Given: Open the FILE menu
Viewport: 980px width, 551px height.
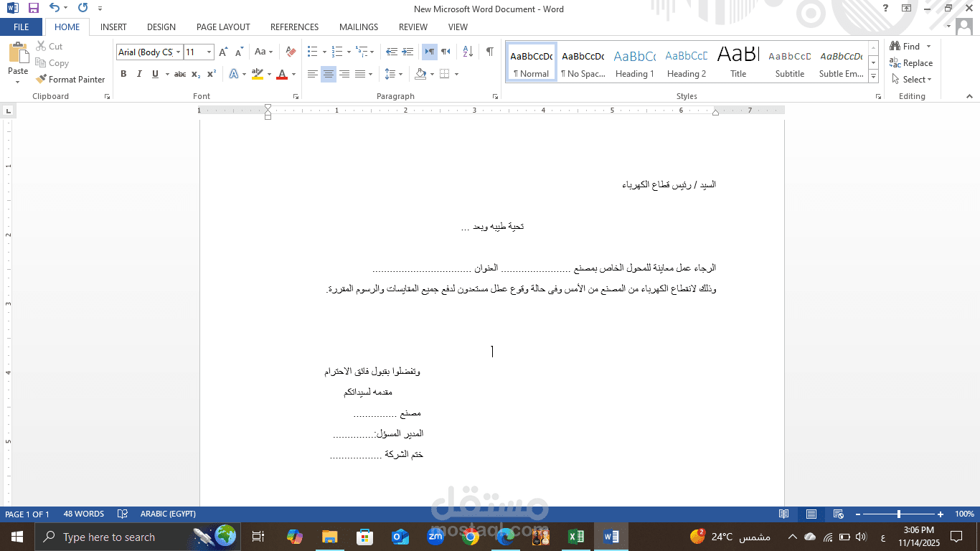Looking at the screenshot, I should tap(21, 27).
